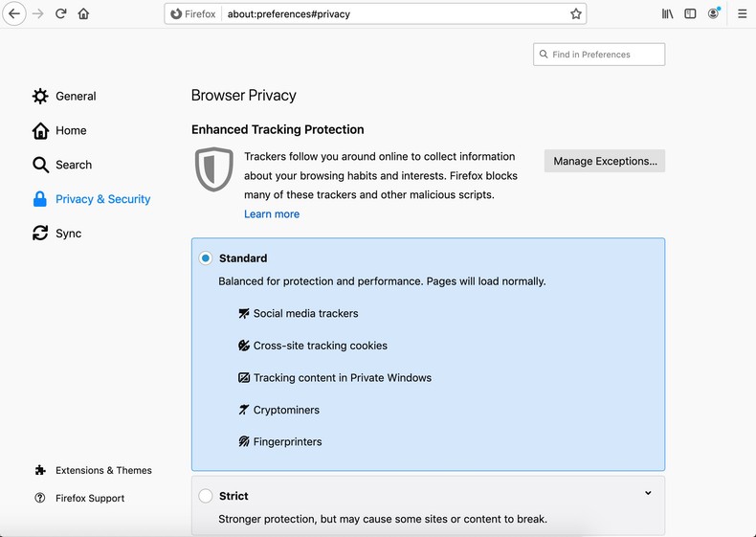Toggle the sidebar view icon
The image size is (756, 537).
click(x=690, y=14)
